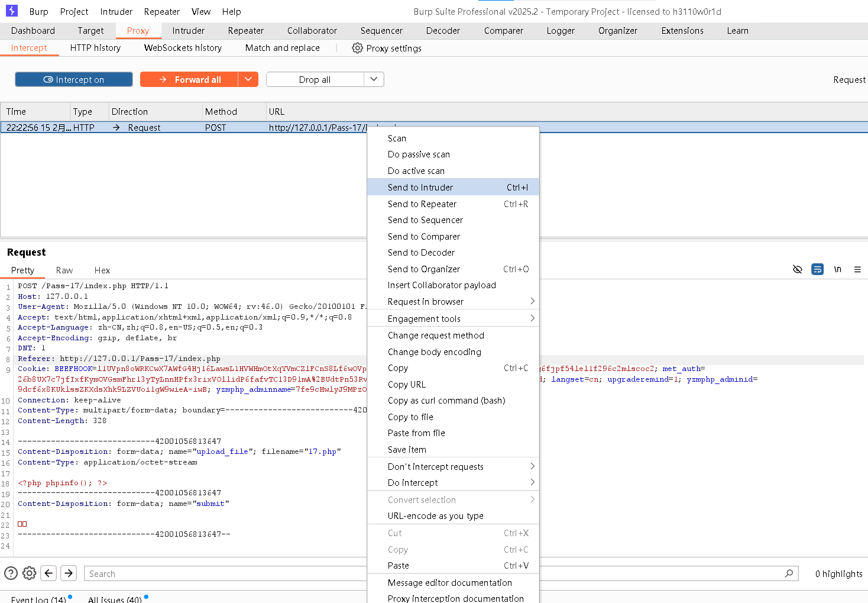Viewport: 868px width, 603px height.
Task: Choose Change request method
Action: tap(453, 335)
